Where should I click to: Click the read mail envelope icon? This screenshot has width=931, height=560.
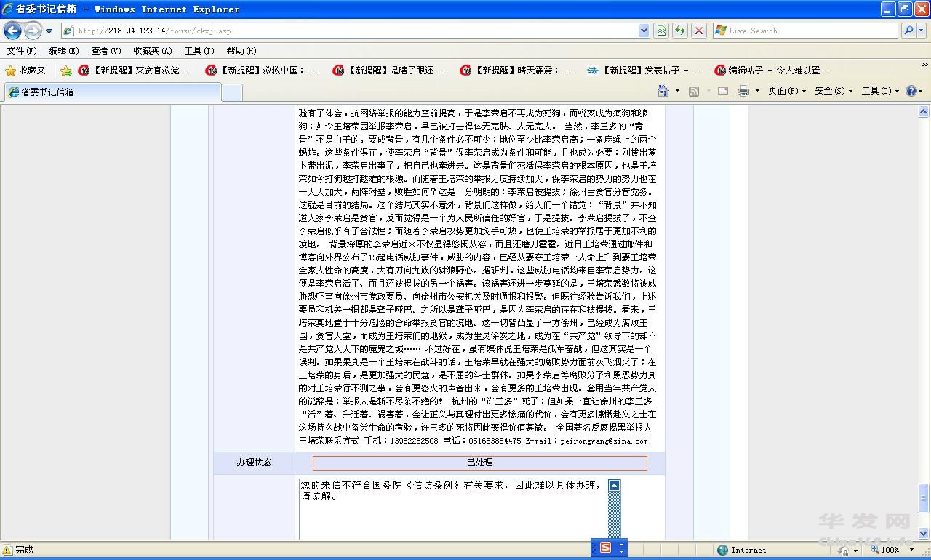click(723, 91)
